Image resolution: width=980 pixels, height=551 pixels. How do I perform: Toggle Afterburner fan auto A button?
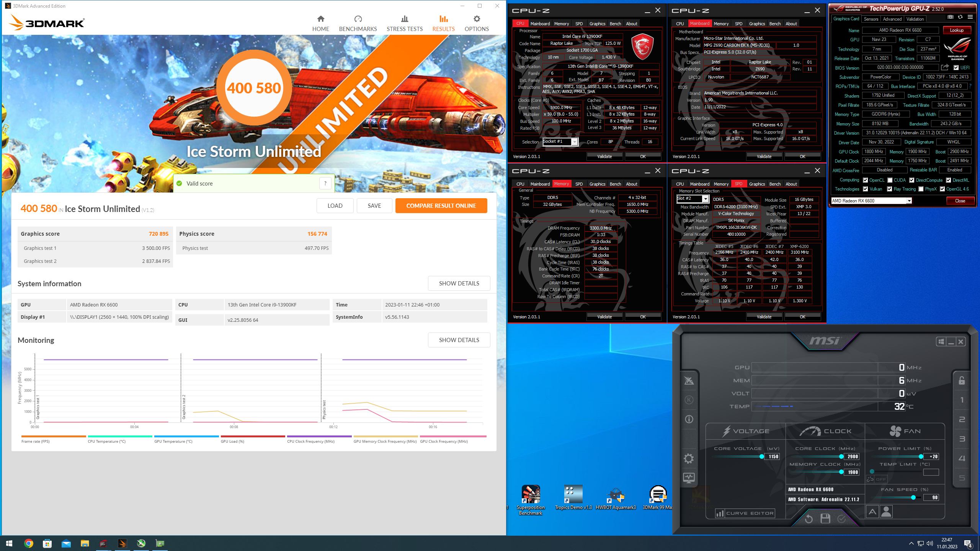[x=872, y=511]
